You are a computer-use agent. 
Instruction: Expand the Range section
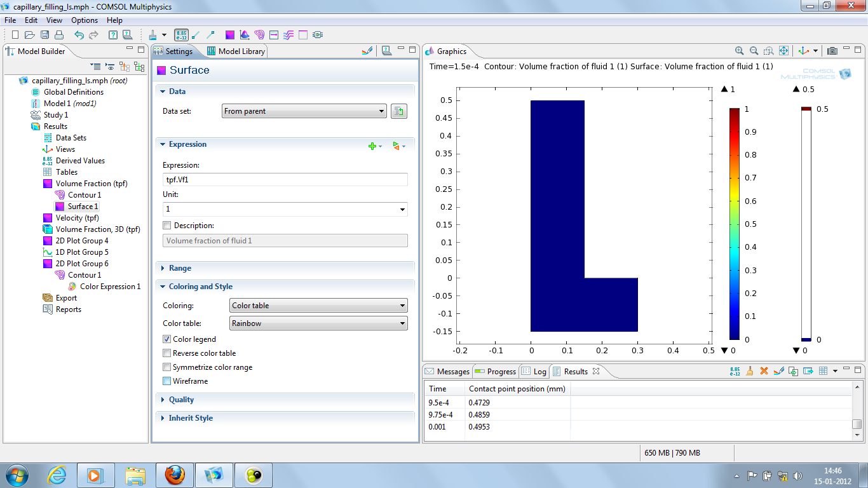[180, 268]
